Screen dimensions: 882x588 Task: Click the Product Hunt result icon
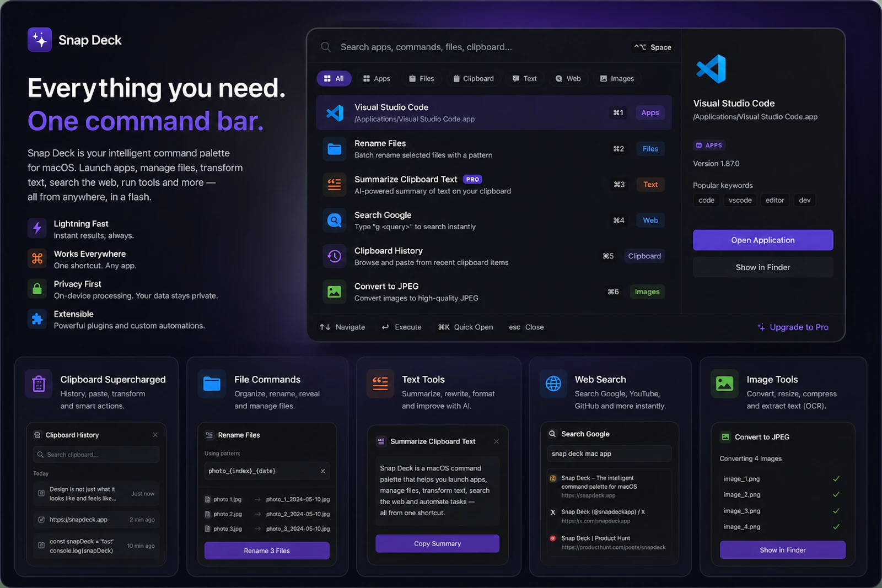tap(553, 538)
